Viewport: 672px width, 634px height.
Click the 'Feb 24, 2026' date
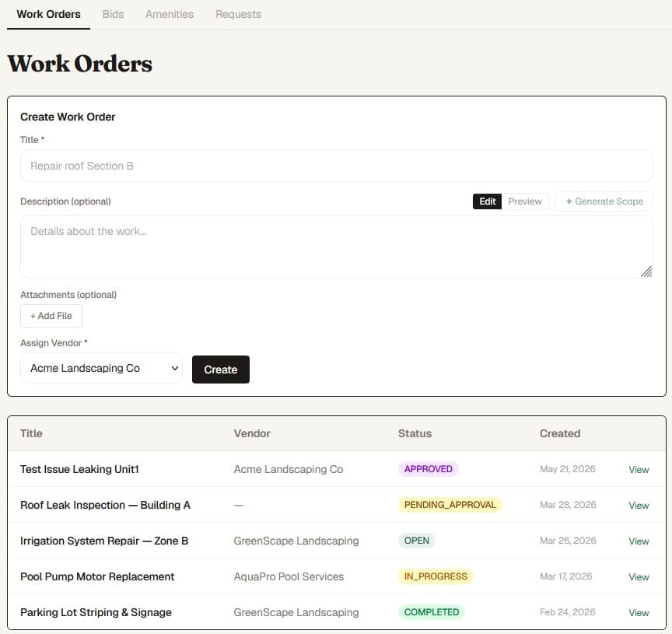coord(568,612)
